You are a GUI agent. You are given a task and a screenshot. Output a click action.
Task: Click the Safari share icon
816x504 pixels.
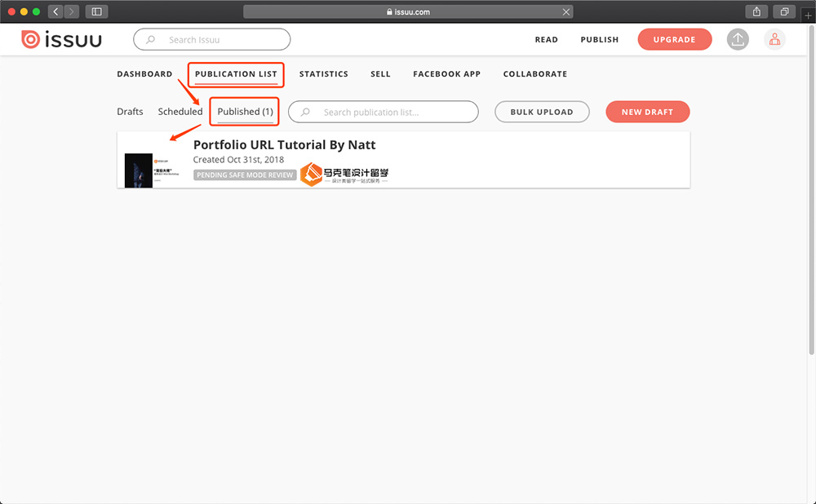(x=756, y=11)
